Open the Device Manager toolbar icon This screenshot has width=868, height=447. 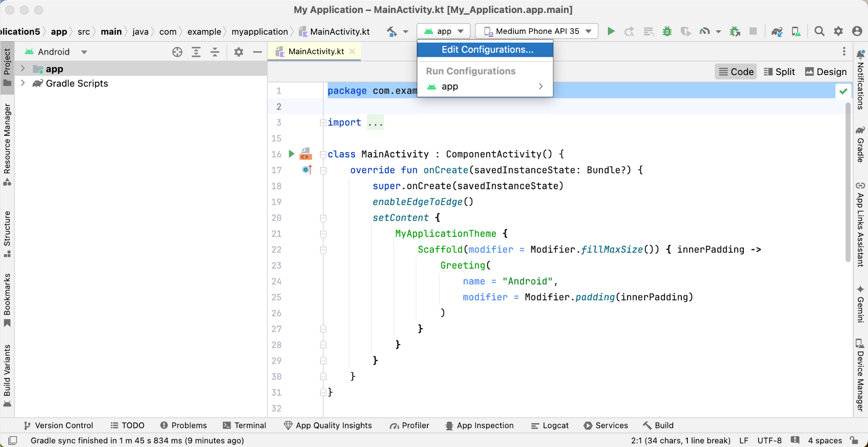(796, 31)
